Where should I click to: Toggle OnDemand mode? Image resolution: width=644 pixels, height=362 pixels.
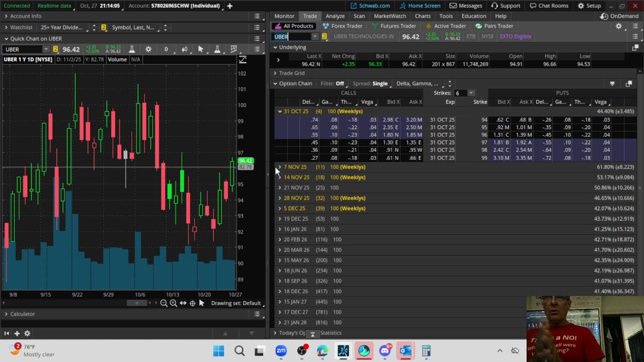point(619,16)
